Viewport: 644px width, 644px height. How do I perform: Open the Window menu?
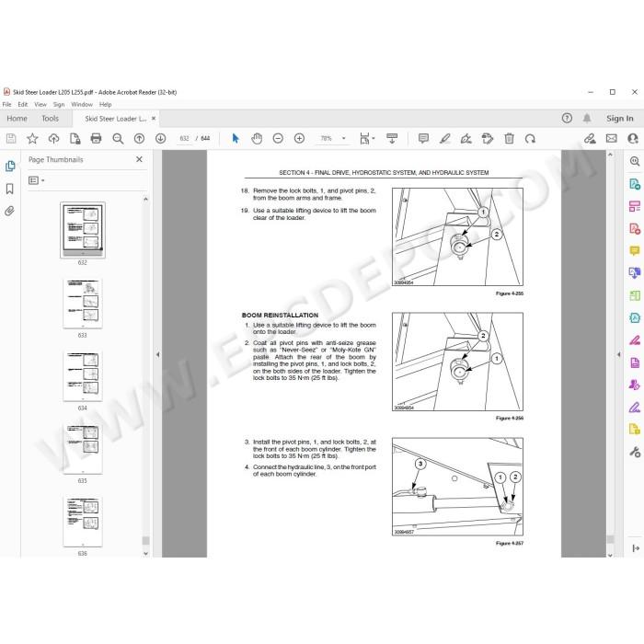click(82, 104)
